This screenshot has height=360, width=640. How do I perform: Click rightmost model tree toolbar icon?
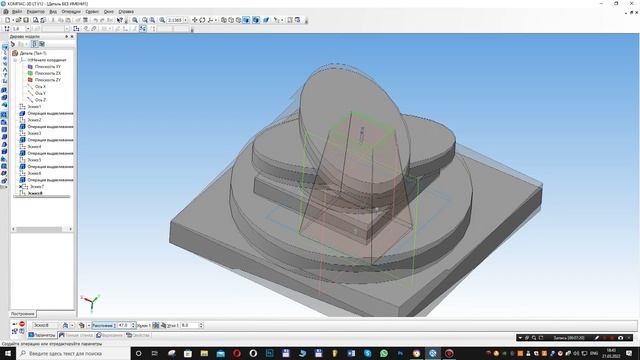click(x=42, y=44)
